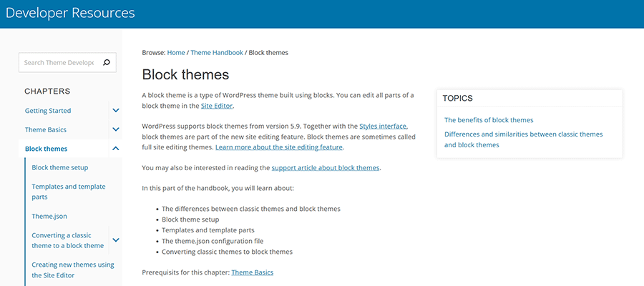This screenshot has width=644, height=286.
Task: Expand the Theme Basics chapter
Action: click(x=115, y=129)
